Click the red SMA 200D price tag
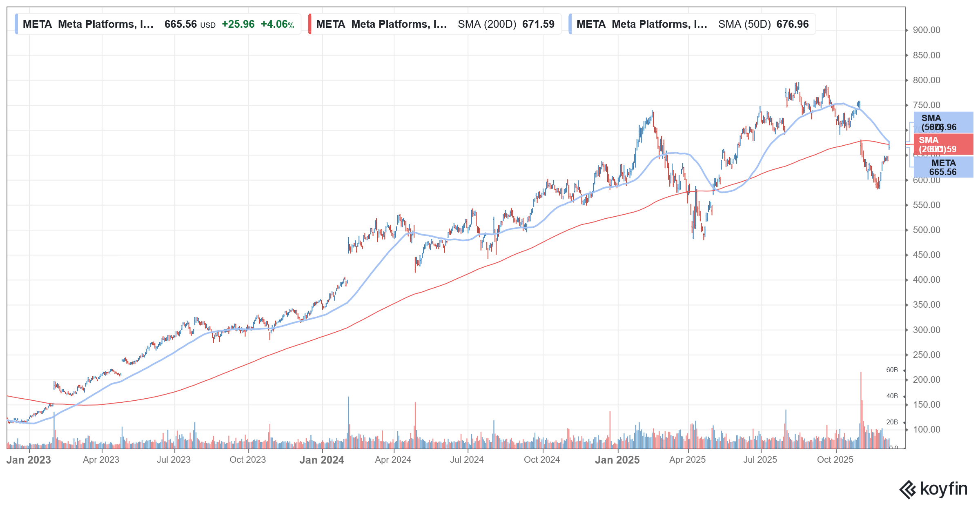 click(x=943, y=144)
